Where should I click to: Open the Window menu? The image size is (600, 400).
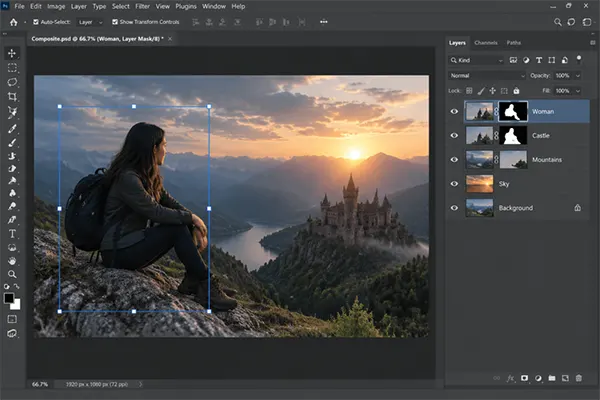214,7
